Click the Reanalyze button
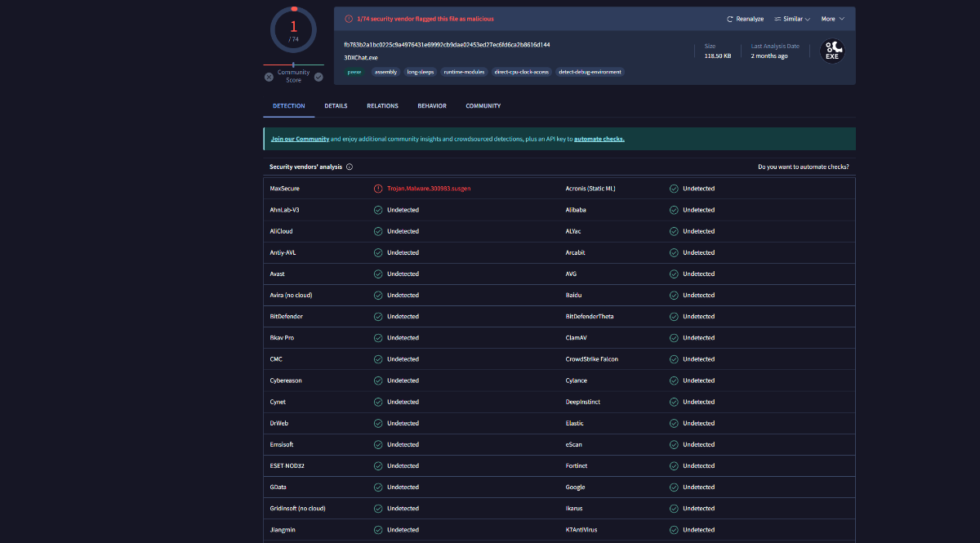The width and height of the screenshot is (980, 543). pyautogui.click(x=746, y=19)
